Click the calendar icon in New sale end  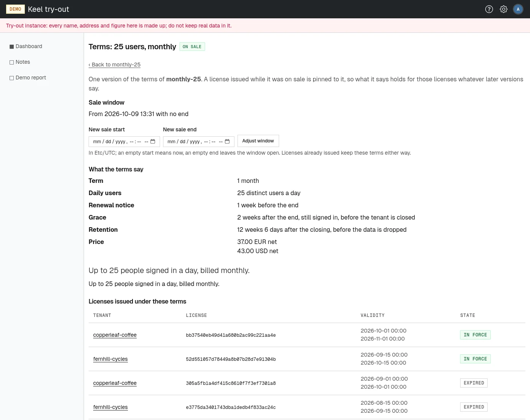(227, 141)
